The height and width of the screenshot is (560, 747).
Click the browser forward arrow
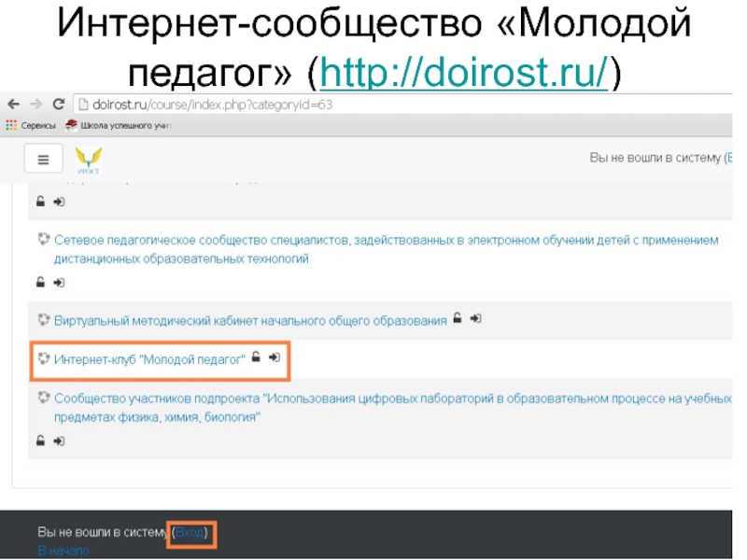pyautogui.click(x=35, y=105)
